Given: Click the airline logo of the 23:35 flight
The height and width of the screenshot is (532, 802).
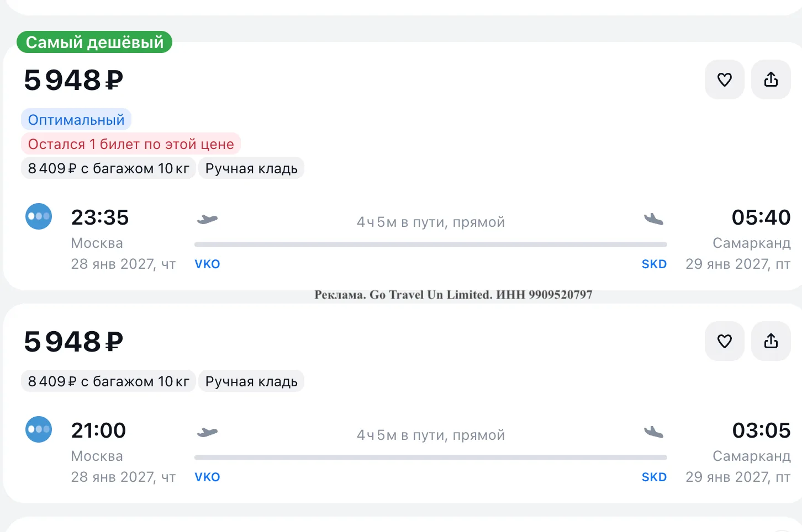Looking at the screenshot, I should tap(39, 216).
